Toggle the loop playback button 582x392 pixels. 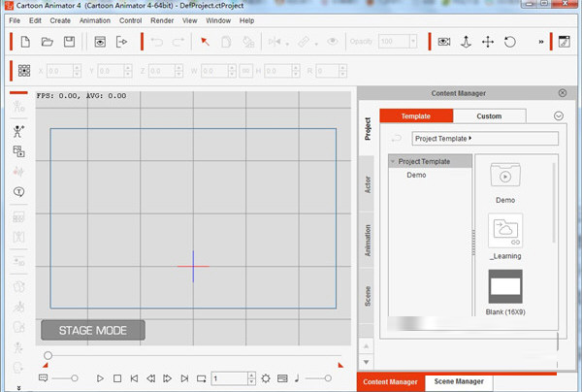pyautogui.click(x=201, y=377)
